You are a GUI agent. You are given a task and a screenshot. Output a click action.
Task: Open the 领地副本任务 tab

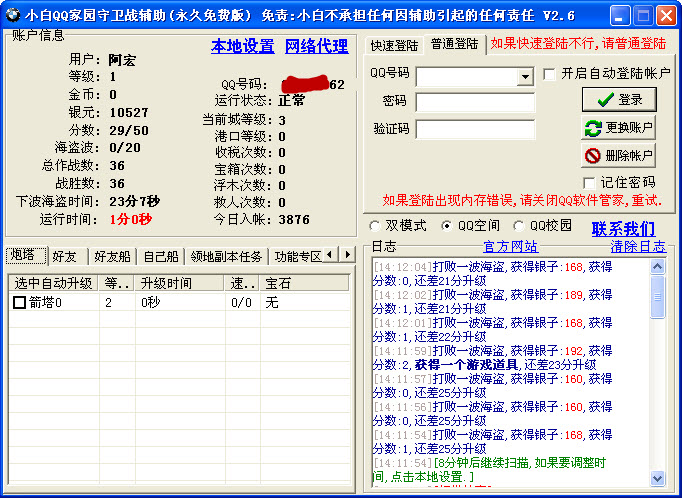[x=226, y=257]
